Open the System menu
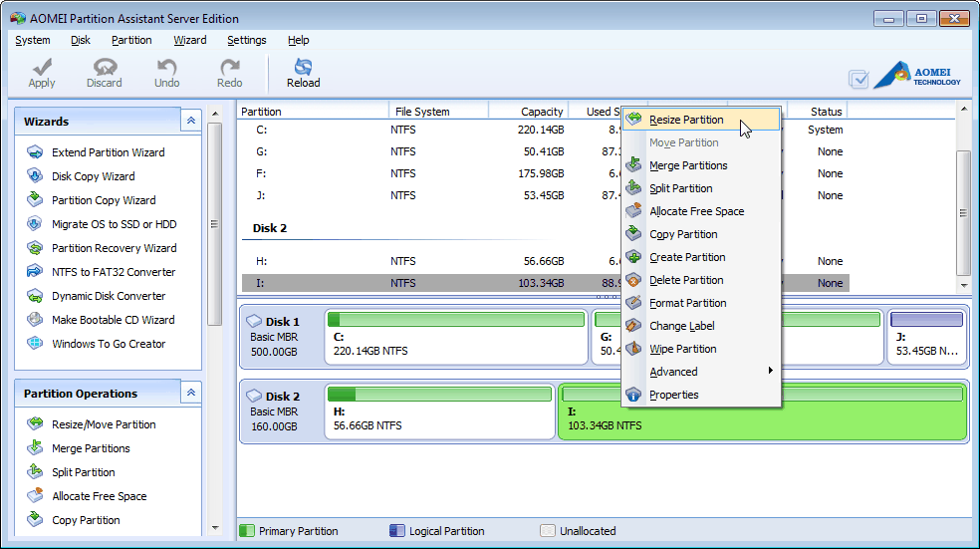 coord(33,40)
